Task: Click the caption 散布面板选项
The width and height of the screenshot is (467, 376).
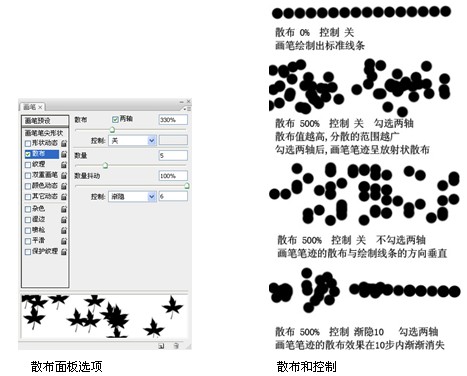Action: (67, 366)
